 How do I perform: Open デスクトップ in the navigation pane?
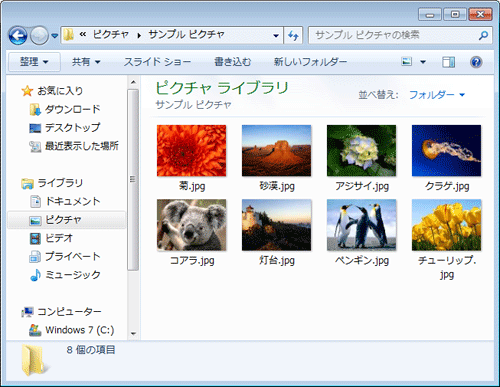(x=72, y=127)
